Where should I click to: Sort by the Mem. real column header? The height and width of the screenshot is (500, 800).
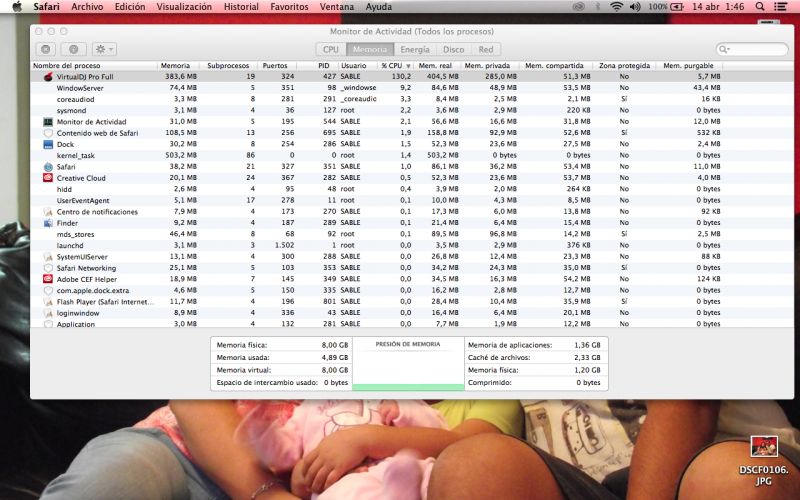435,66
